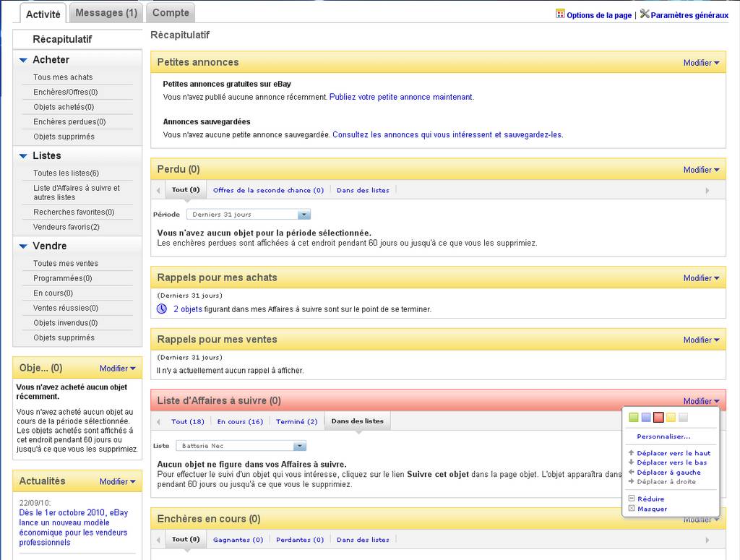Viewport: 740px width, 560px height.
Task: Click right scroll arrow in Enchères en cours tab strip
Action: tap(707, 540)
